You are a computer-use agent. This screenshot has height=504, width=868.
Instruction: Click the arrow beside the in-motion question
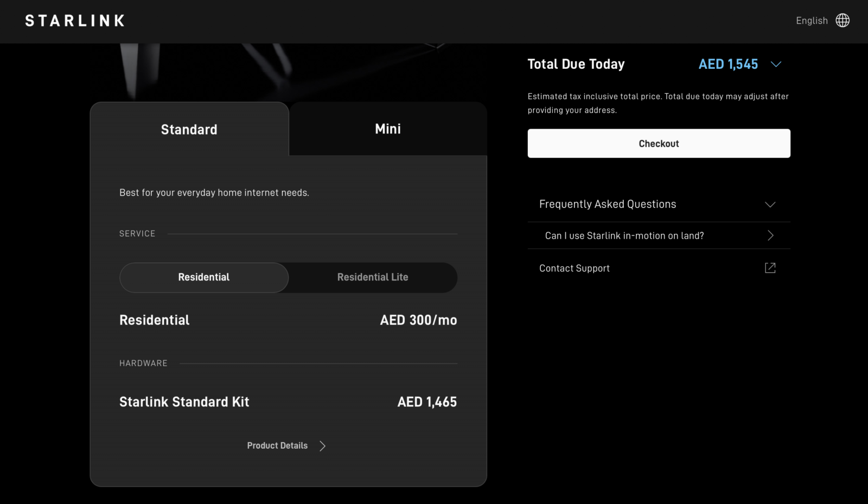770,235
